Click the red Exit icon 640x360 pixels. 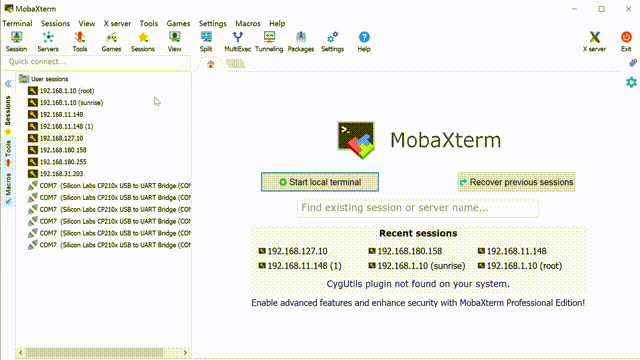[626, 42]
